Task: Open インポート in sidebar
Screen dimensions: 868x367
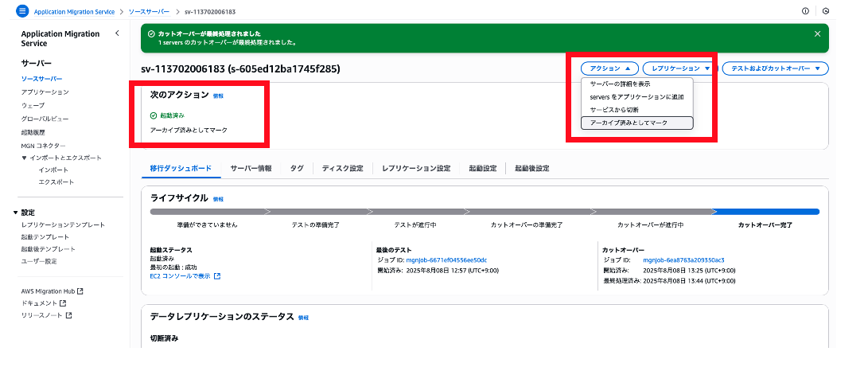Action: point(53,170)
